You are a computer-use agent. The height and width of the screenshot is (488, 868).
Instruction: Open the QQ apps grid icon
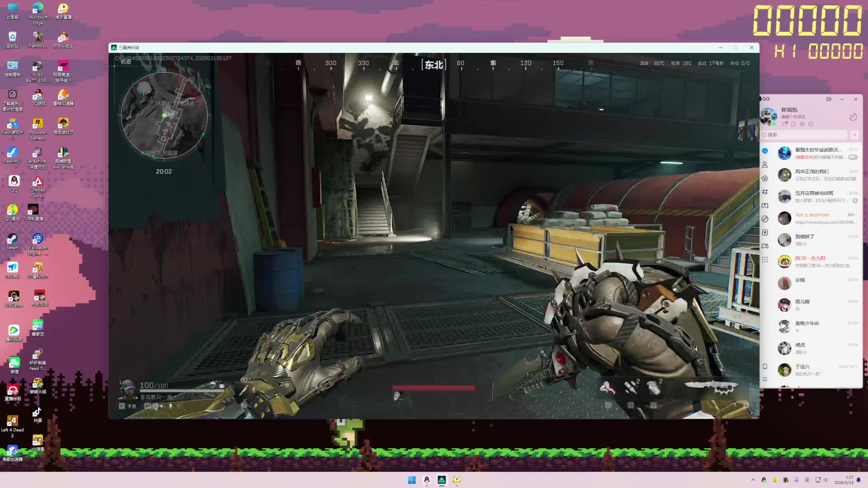tap(765, 260)
